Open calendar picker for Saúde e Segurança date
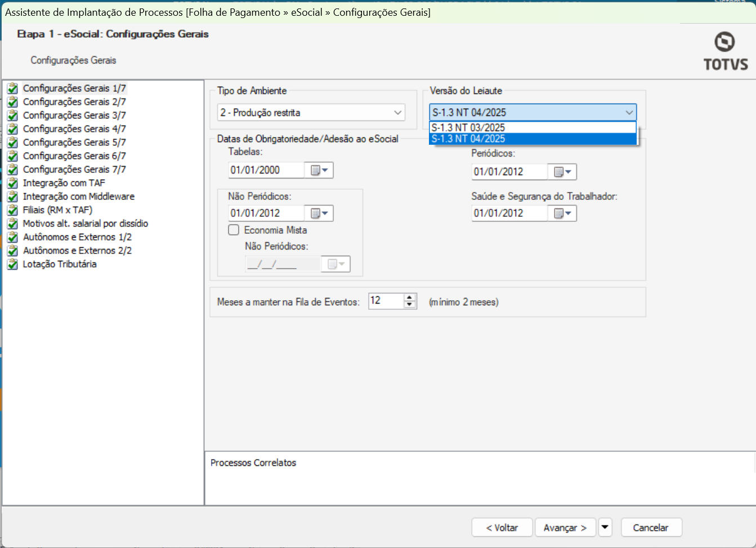This screenshot has width=756, height=548. [x=562, y=213]
